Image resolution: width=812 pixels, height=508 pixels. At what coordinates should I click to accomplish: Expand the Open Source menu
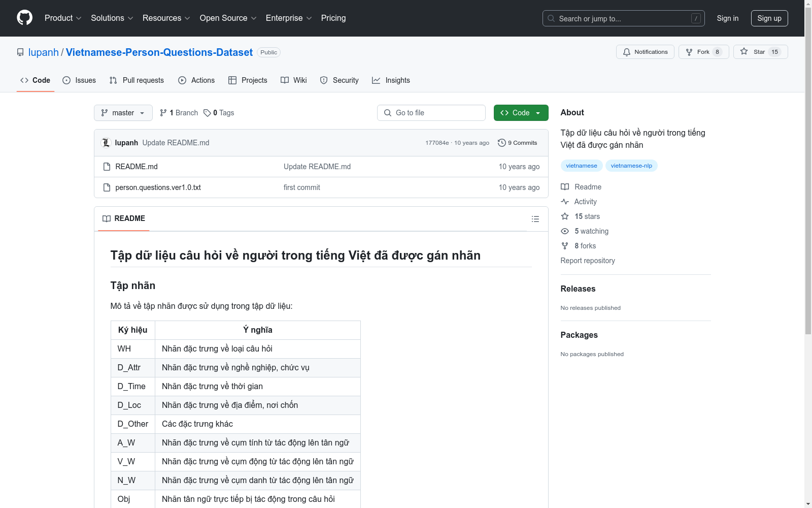[228, 18]
